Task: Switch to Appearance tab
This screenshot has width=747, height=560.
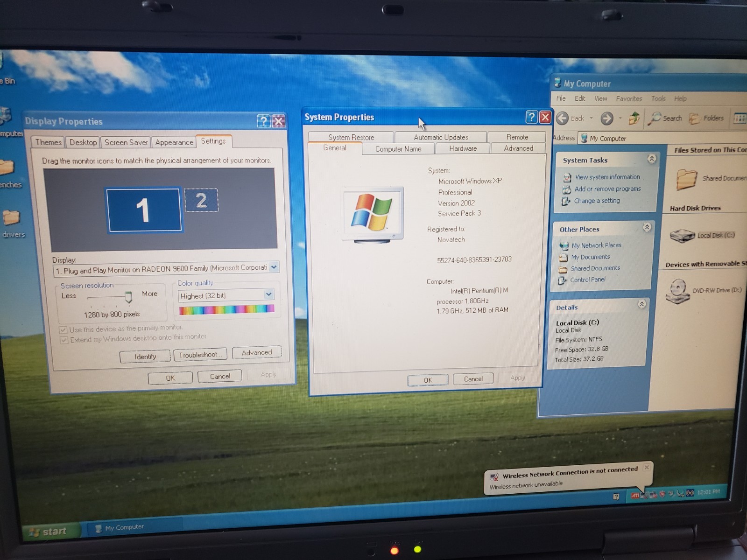Action: click(x=174, y=142)
